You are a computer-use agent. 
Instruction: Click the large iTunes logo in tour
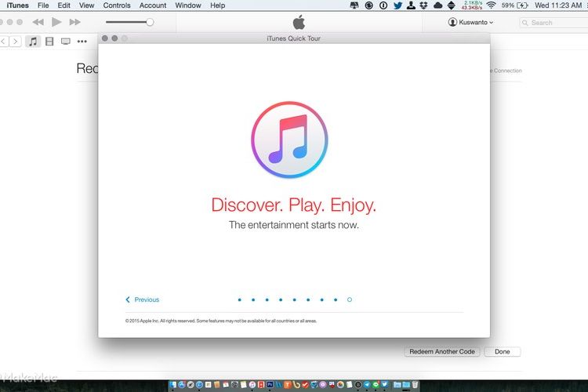pyautogui.click(x=289, y=140)
